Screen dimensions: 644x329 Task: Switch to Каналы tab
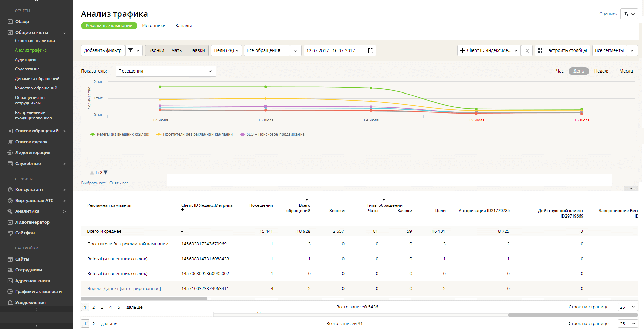[183, 26]
